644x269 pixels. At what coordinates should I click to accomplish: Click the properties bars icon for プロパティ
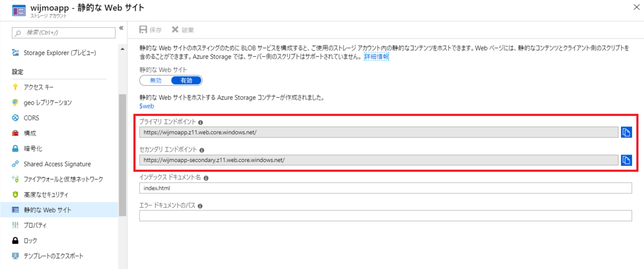[x=15, y=225]
